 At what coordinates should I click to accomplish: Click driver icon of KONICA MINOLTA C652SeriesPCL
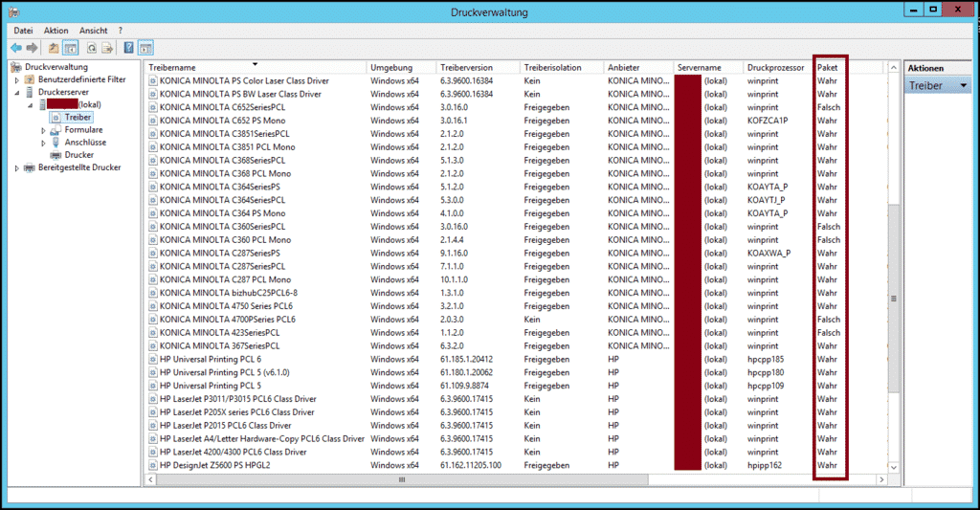click(x=153, y=107)
